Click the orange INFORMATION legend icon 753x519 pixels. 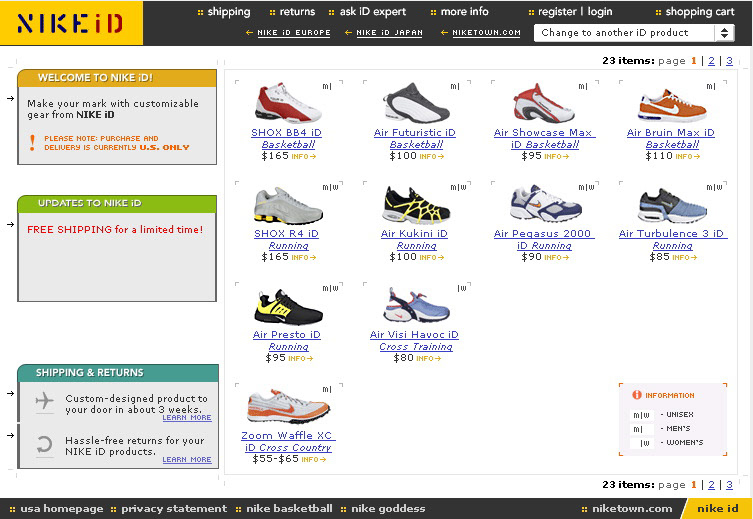pos(637,395)
